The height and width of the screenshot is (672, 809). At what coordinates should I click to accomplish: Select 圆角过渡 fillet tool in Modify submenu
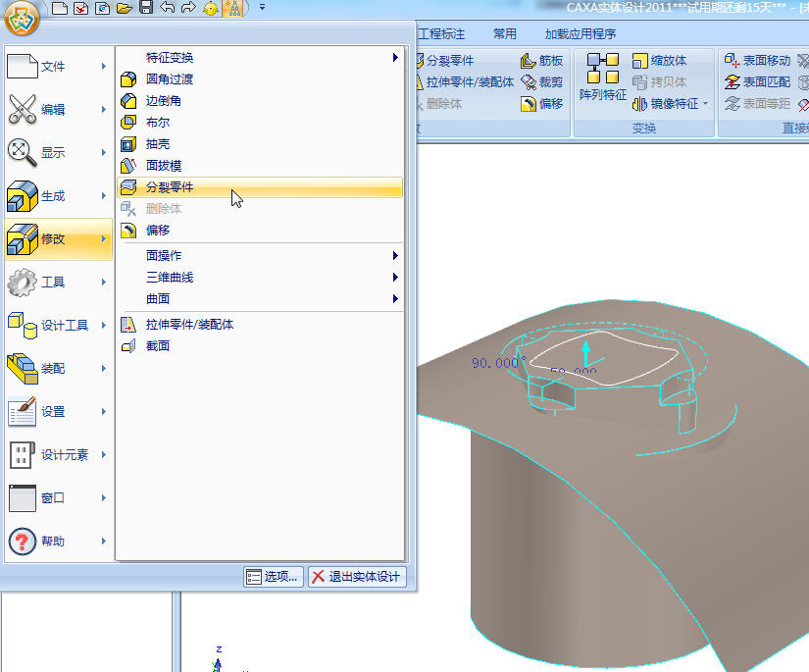click(x=170, y=78)
